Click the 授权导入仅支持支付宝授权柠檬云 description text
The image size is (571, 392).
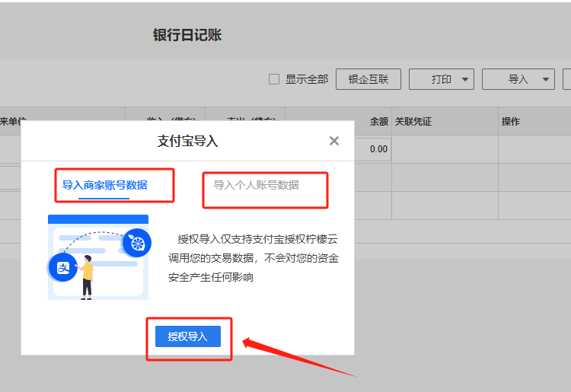[x=254, y=258]
